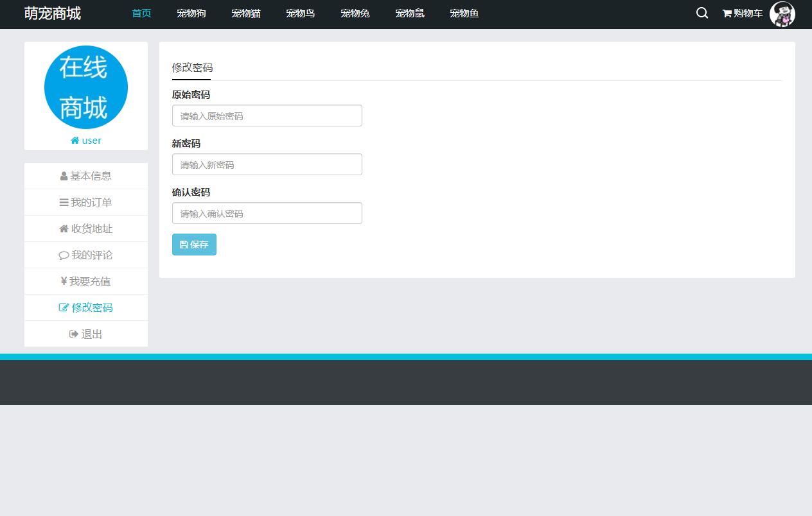
Task: Click the yen icon beside 我要充值
Action: 64,281
